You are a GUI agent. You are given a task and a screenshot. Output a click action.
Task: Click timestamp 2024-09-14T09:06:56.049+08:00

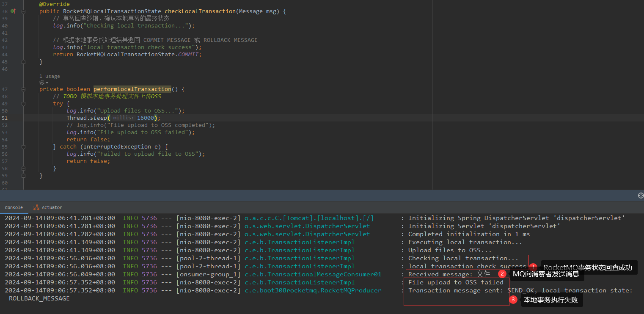point(60,275)
